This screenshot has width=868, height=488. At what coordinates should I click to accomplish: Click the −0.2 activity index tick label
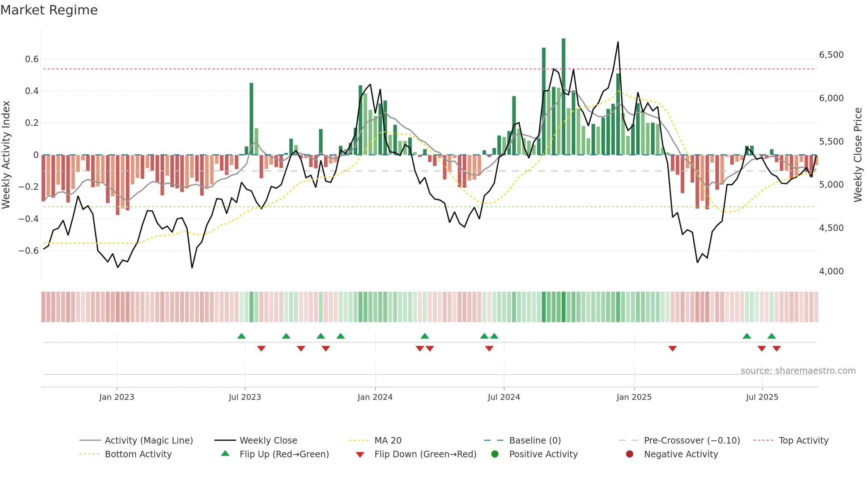point(29,187)
